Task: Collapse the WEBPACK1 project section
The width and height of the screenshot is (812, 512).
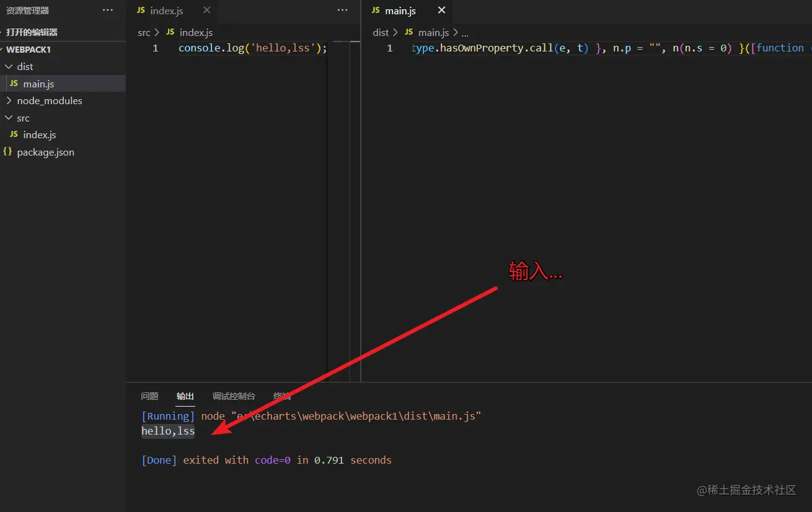Action: 29,50
